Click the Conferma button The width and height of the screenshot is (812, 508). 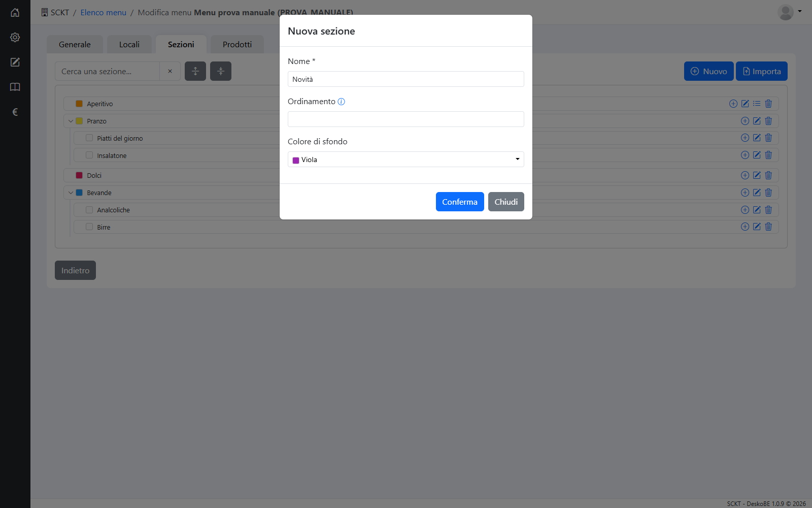click(460, 202)
